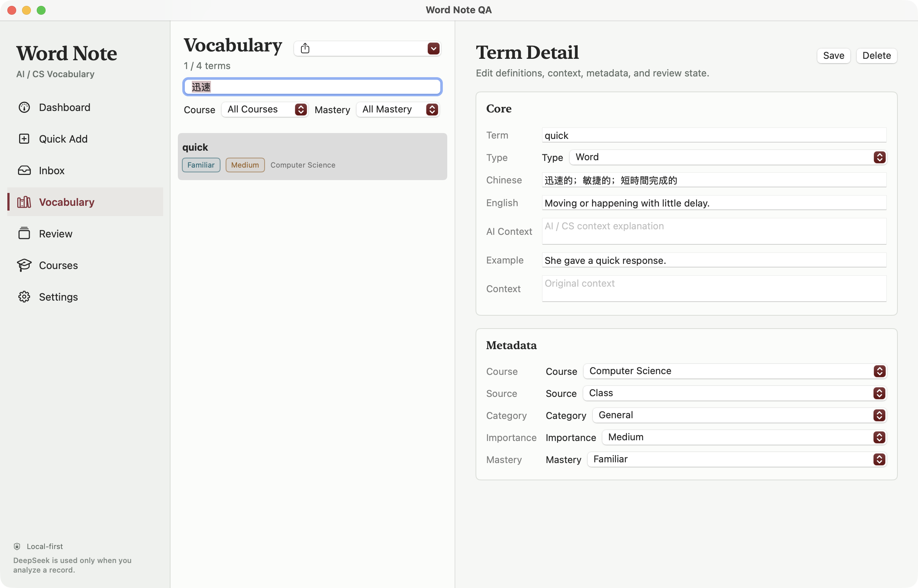Click the English definition field

[x=714, y=203]
